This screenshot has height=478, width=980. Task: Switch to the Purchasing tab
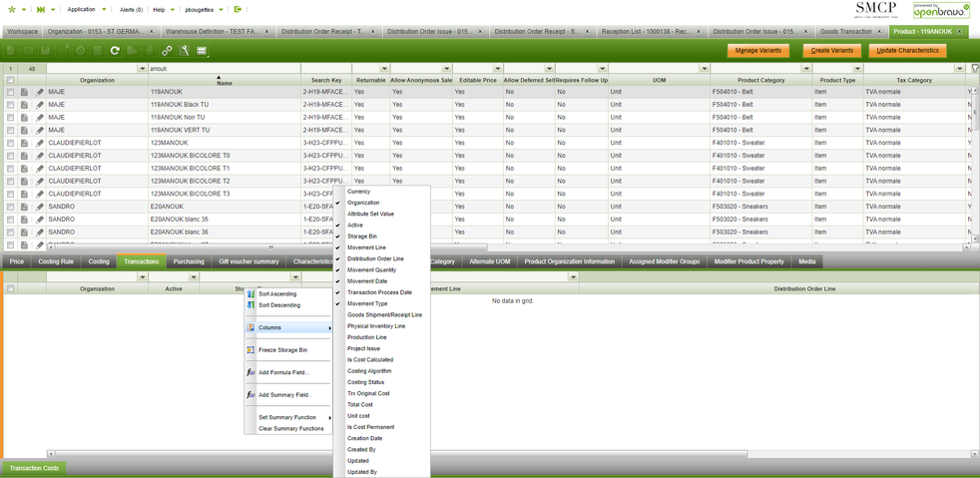click(x=189, y=261)
